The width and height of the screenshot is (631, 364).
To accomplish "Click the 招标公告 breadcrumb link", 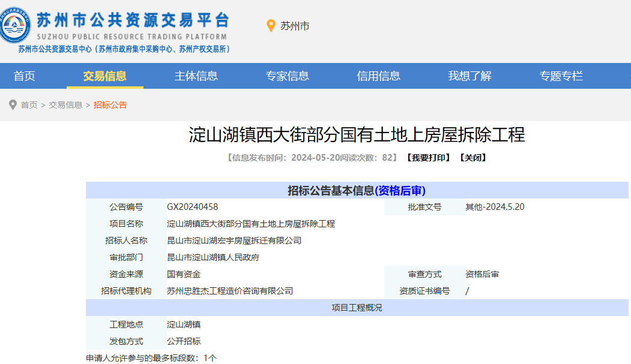I will pyautogui.click(x=110, y=105).
